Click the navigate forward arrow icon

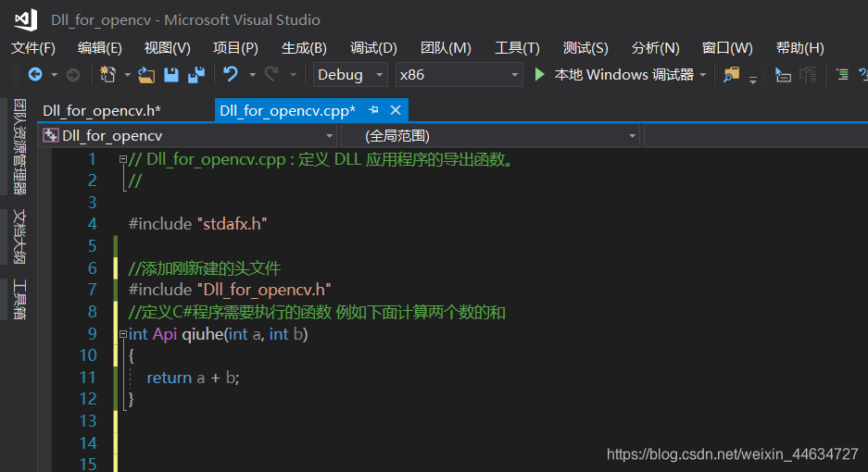(x=73, y=74)
